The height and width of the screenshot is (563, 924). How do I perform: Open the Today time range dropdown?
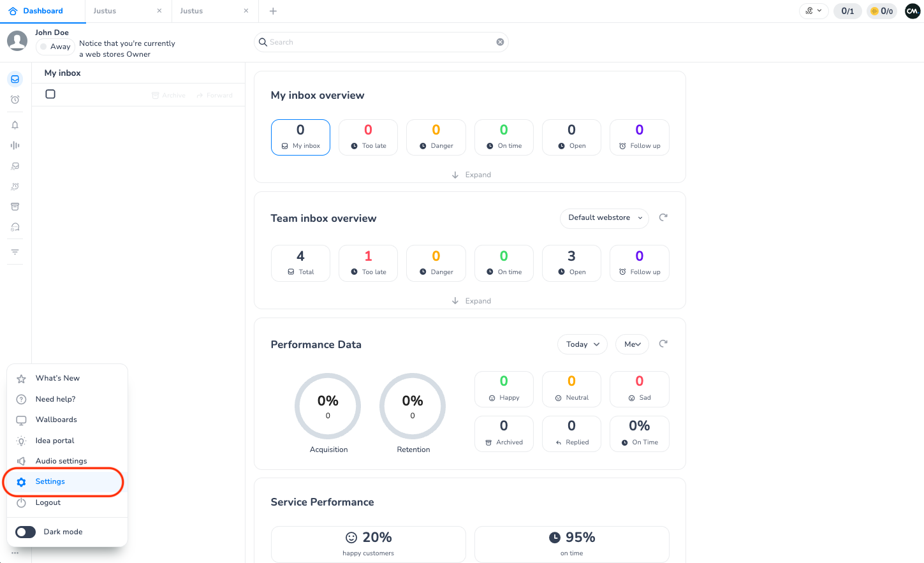tap(582, 344)
